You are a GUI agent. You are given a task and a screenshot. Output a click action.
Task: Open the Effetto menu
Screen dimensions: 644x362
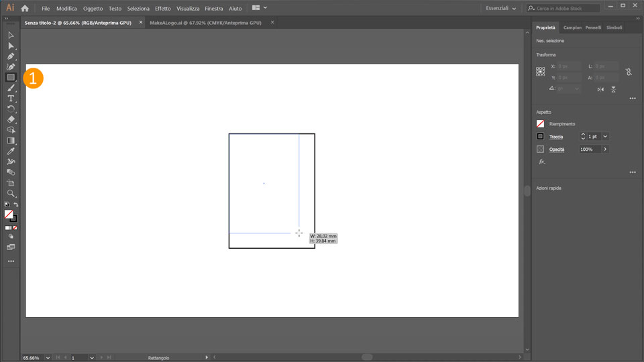tap(162, 8)
